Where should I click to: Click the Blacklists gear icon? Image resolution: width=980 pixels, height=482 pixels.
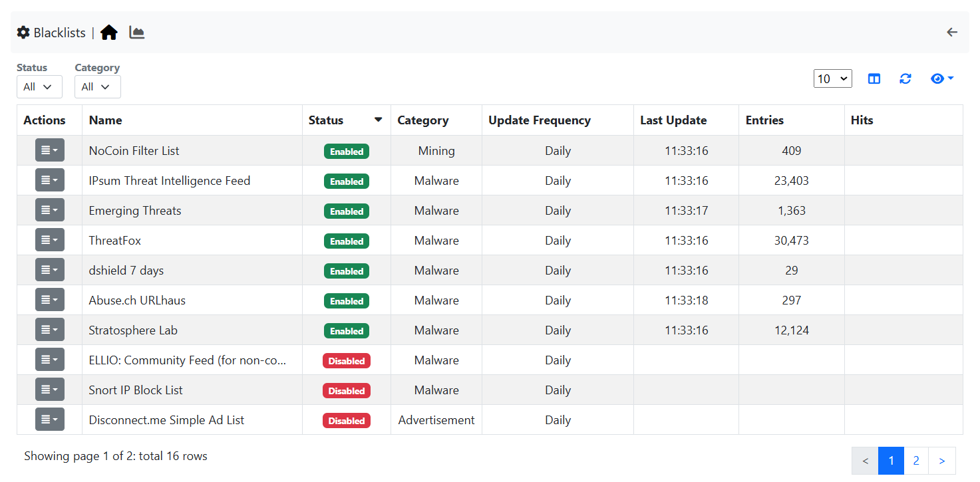[x=23, y=32]
